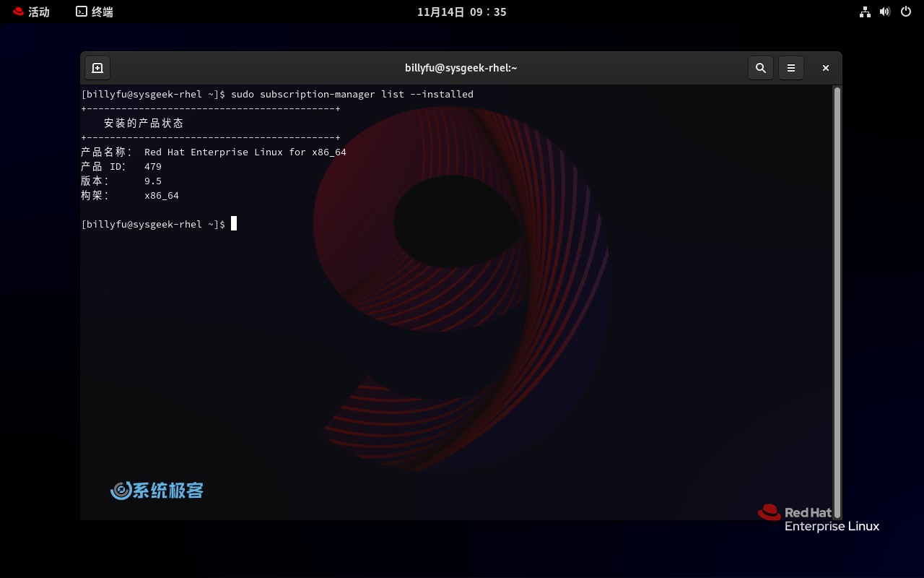Viewport: 924px width, 578px height.
Task: Click the terminal title 'billyfu@sysgeek-rhel:~'
Action: (461, 68)
